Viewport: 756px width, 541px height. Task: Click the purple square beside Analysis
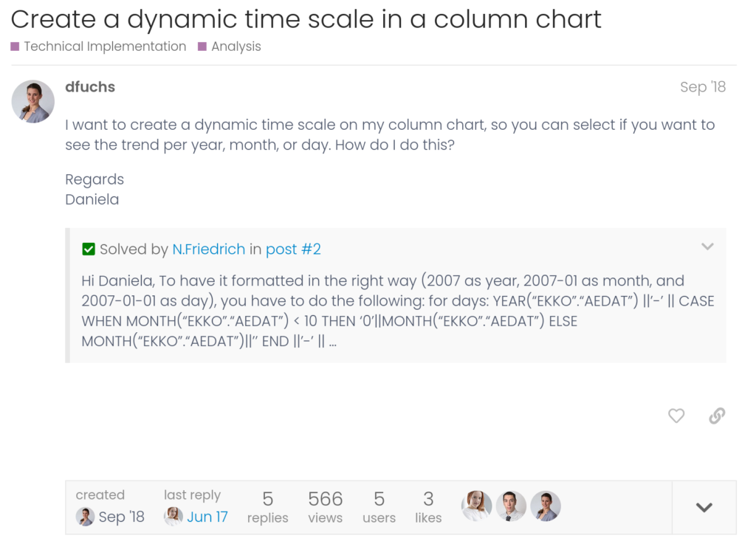pos(202,46)
